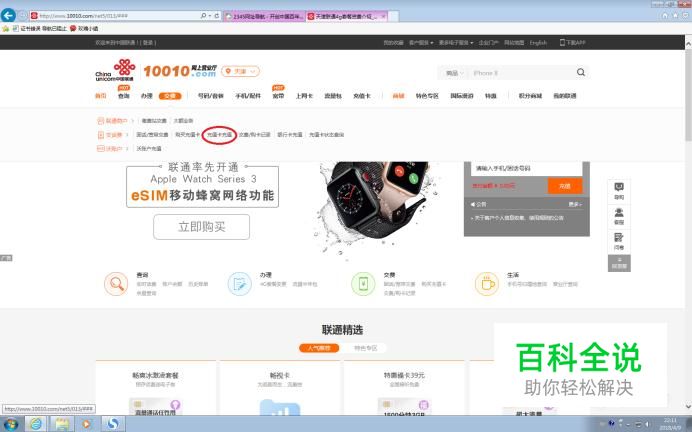Select the 特色专区 tab under 联通精选
The height and width of the screenshot is (432, 692).
[365, 348]
